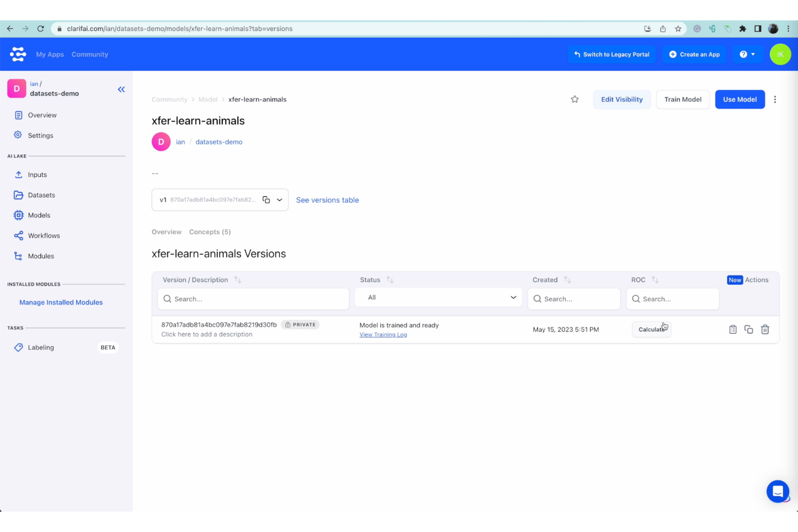798x532 pixels.
Task: Delete model version using trash icon
Action: (x=765, y=329)
